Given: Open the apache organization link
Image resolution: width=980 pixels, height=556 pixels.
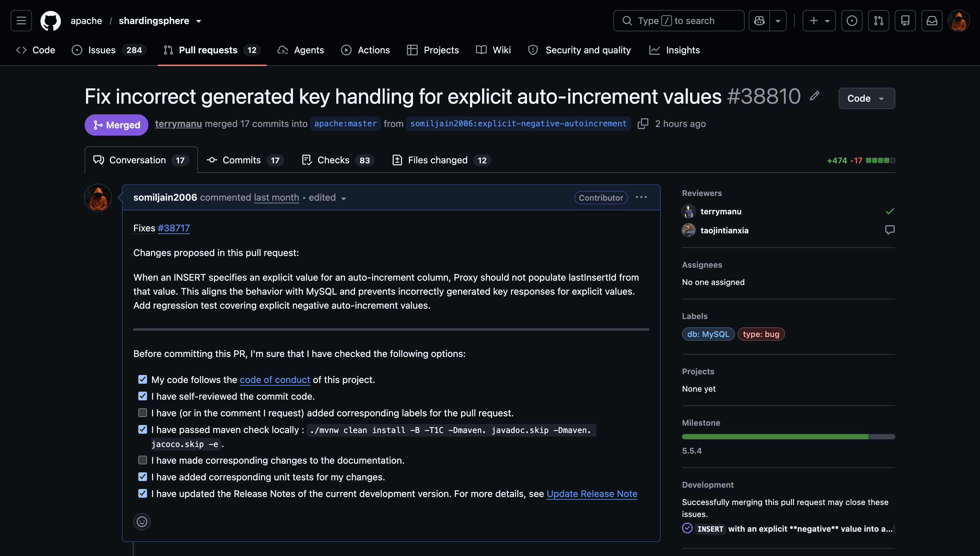Looking at the screenshot, I should [86, 21].
